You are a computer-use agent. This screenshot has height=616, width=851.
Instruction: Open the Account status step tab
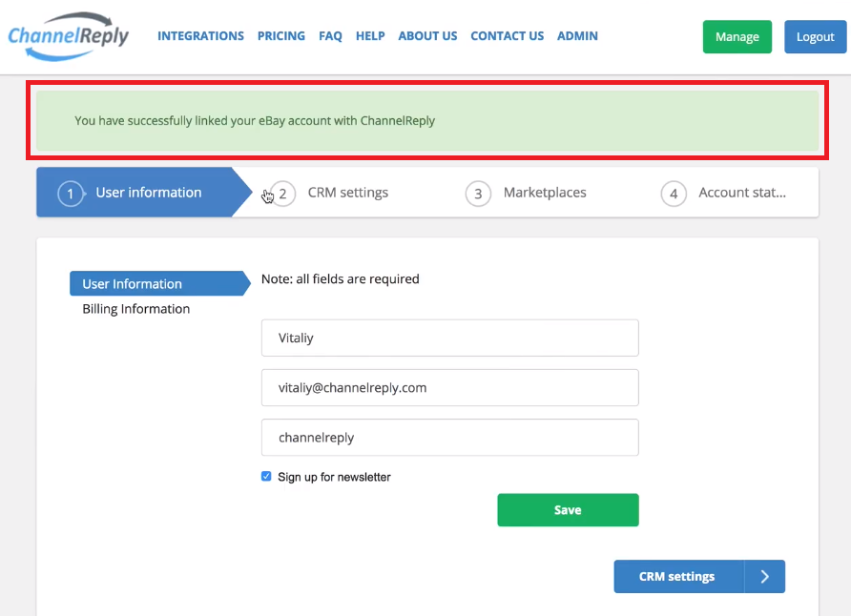pos(742,193)
